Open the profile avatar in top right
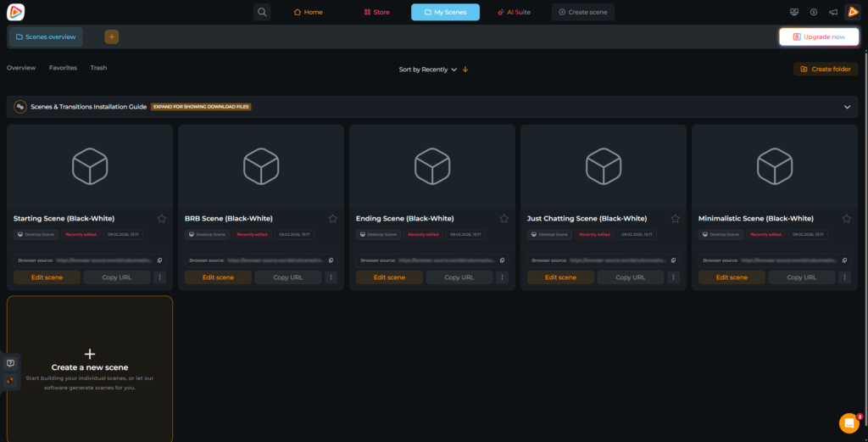Image resolution: width=868 pixels, height=442 pixels. coord(853,12)
